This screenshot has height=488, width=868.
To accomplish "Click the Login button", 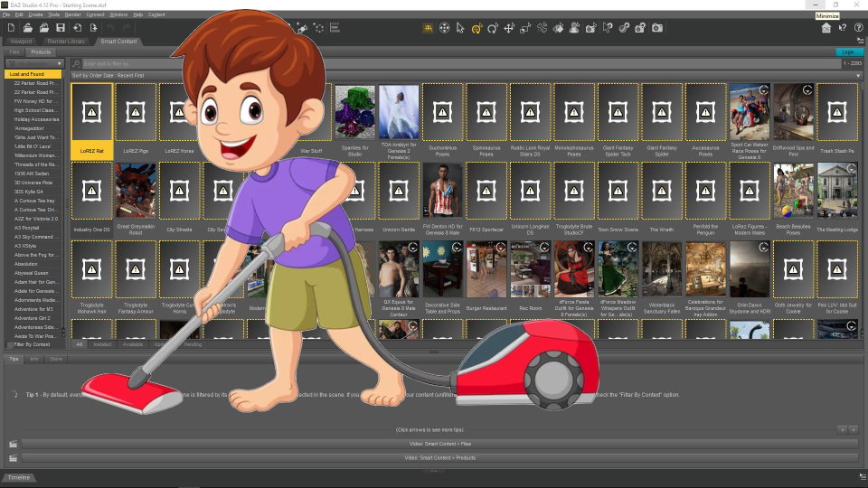I will click(x=847, y=52).
